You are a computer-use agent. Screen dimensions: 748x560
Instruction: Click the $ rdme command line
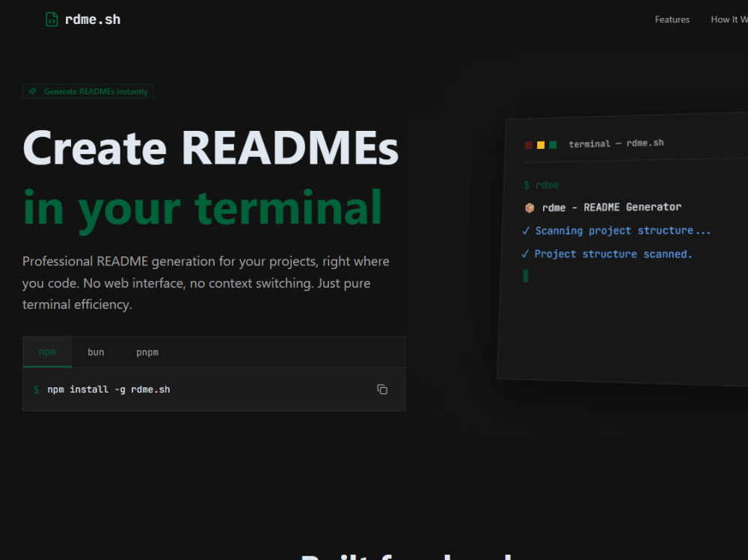541,185
